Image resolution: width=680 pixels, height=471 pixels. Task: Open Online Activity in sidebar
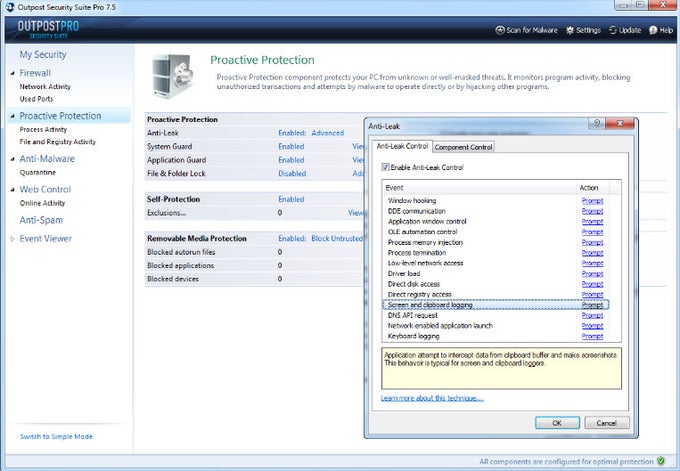coord(42,203)
